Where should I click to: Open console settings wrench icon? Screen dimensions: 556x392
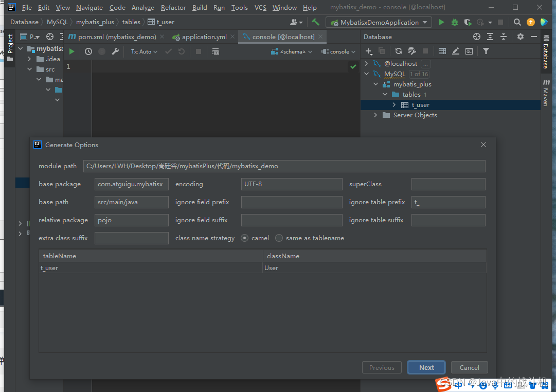pyautogui.click(x=115, y=51)
